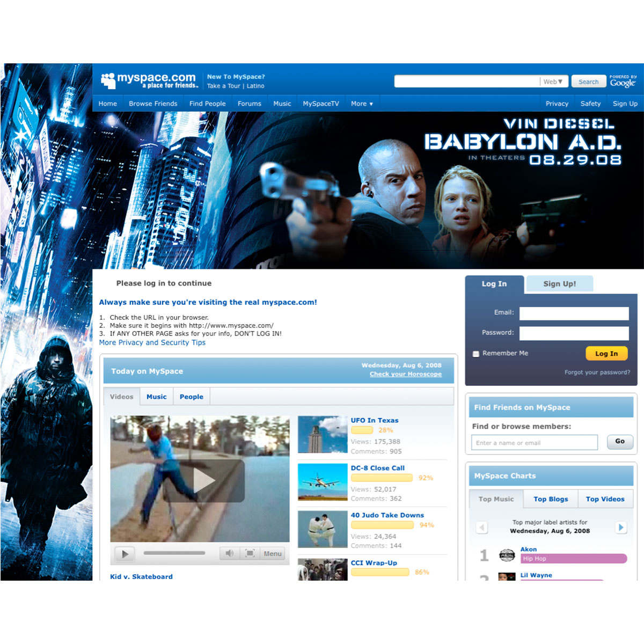Viewport: 644px width, 644px height.
Task: Click the MySpace logo icon
Action: coord(108,80)
